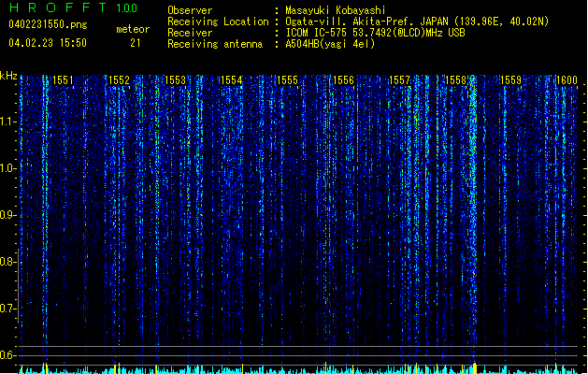Click the 1555 time marker
588x374 pixels.
coord(287,80)
